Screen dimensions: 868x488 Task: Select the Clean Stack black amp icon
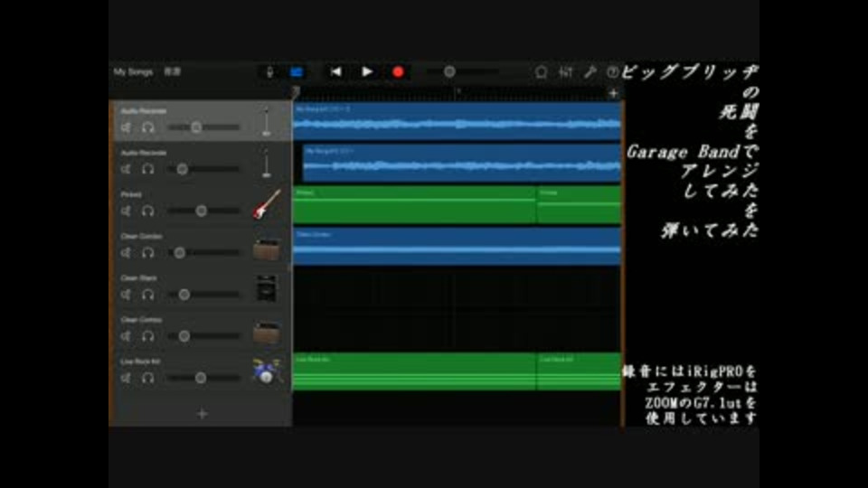coord(266,288)
